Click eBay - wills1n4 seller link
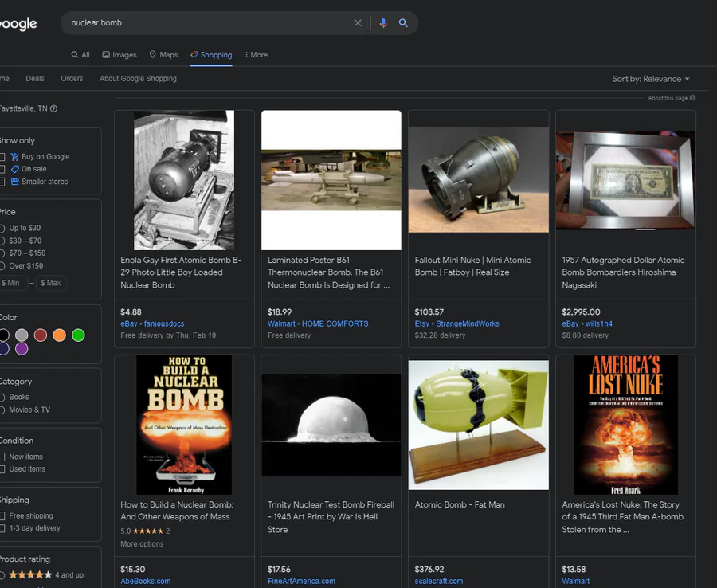The image size is (717, 588). pyautogui.click(x=587, y=323)
